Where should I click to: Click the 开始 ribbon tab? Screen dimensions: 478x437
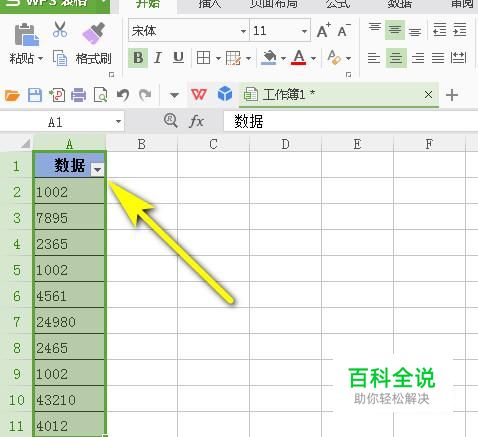[x=148, y=4]
